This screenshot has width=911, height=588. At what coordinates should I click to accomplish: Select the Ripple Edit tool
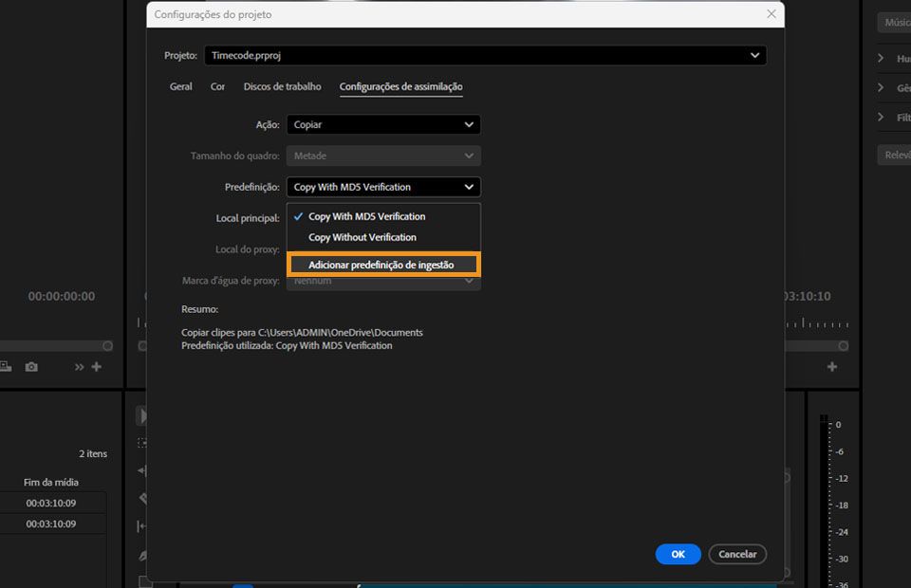point(142,469)
